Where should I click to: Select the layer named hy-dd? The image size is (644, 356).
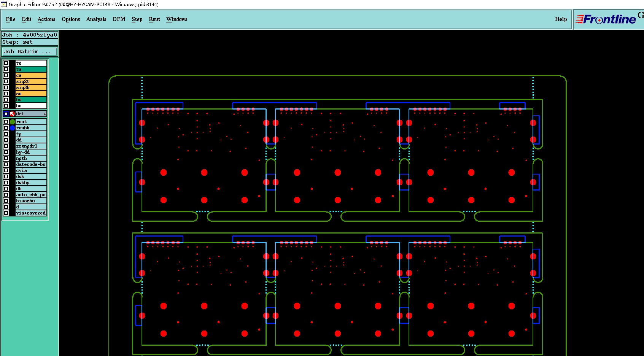coord(31,152)
